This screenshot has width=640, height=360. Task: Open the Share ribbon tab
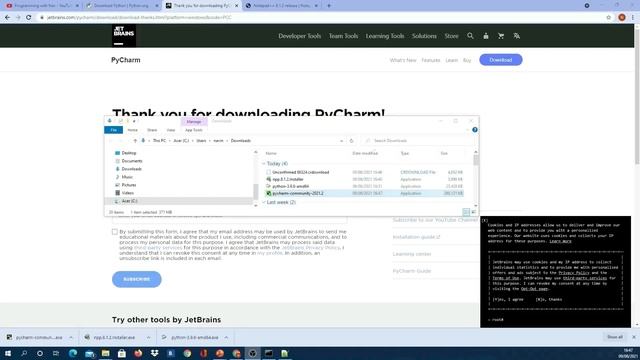(152, 130)
